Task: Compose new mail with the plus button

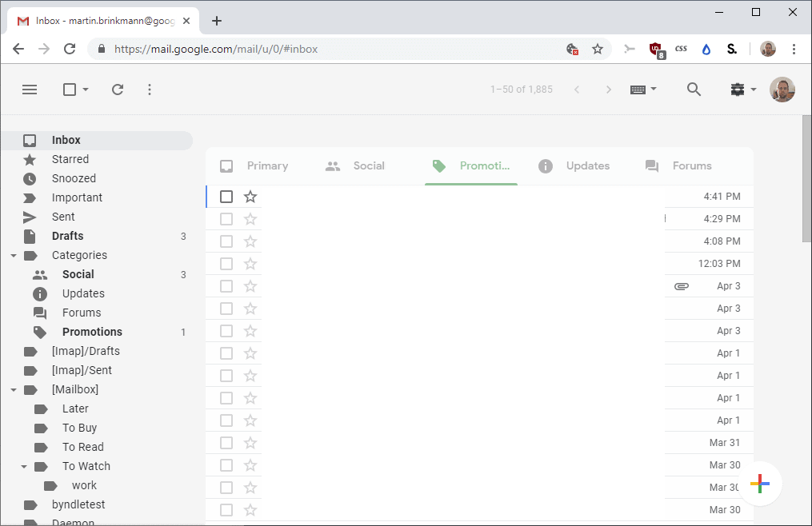Action: click(x=758, y=484)
